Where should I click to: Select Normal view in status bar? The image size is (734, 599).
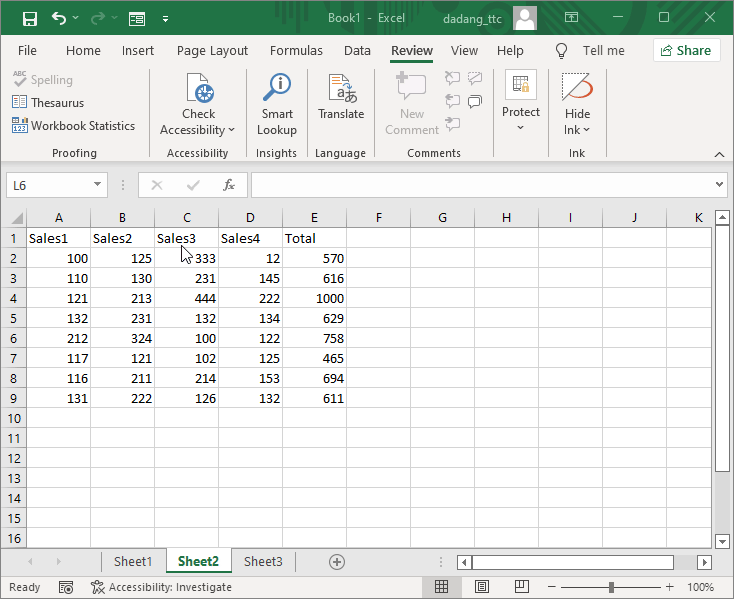(441, 587)
